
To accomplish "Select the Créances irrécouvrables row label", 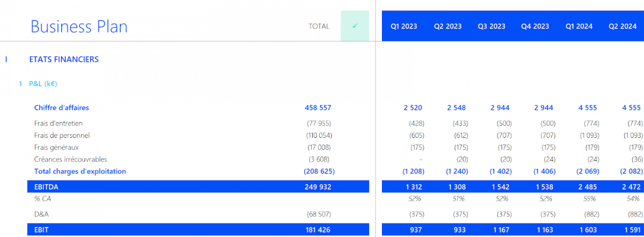I will click(x=70, y=159).
